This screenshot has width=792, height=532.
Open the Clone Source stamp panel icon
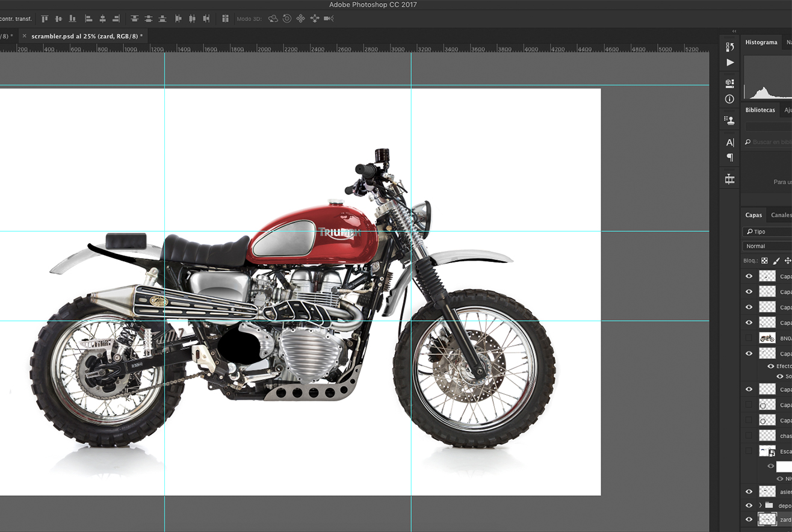pyautogui.click(x=730, y=120)
